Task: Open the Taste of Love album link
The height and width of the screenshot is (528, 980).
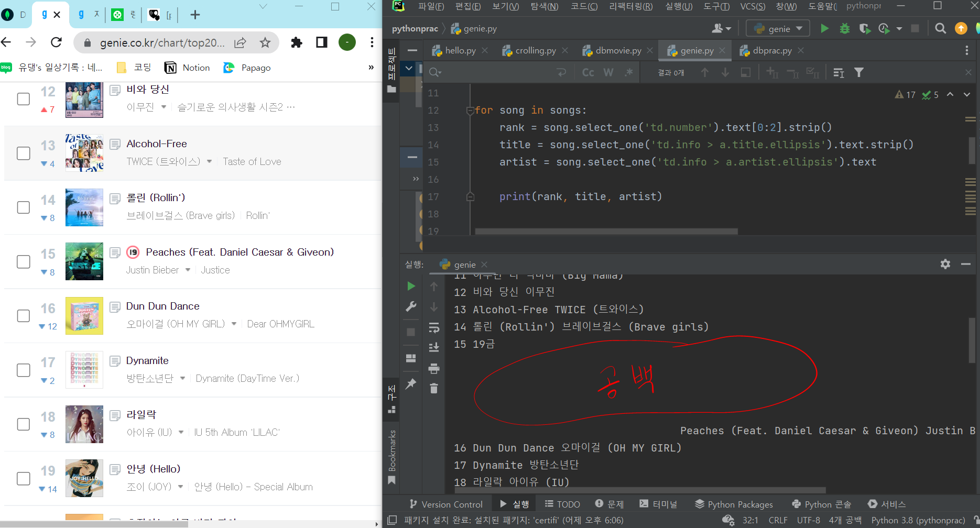Action: tap(252, 162)
